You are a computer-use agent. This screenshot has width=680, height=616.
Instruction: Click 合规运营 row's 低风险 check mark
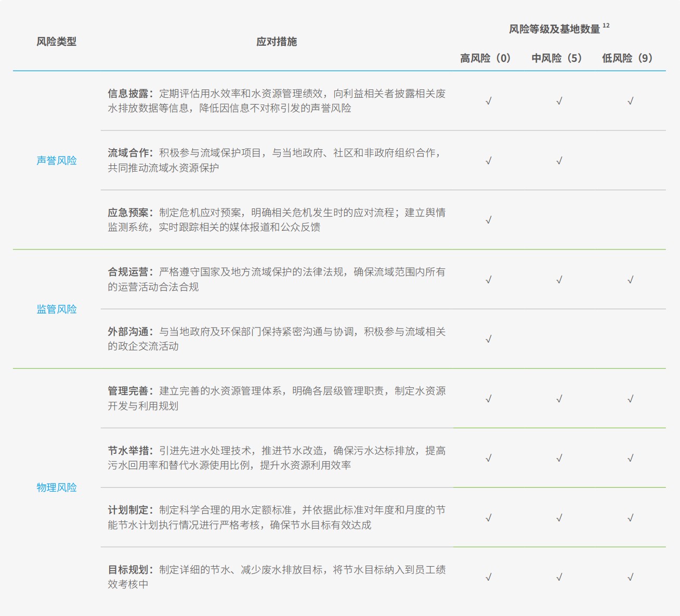pos(630,280)
